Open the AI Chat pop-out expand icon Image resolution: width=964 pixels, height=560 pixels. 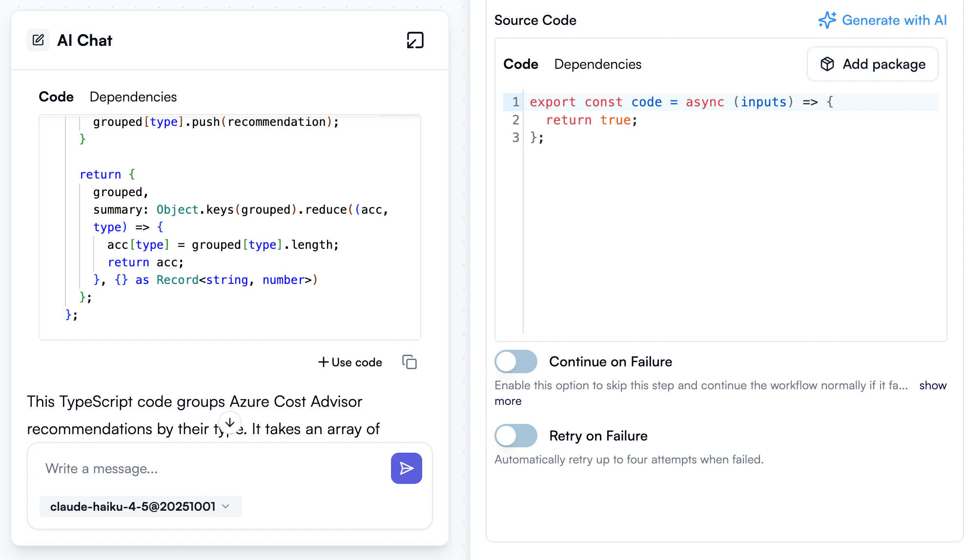(415, 40)
